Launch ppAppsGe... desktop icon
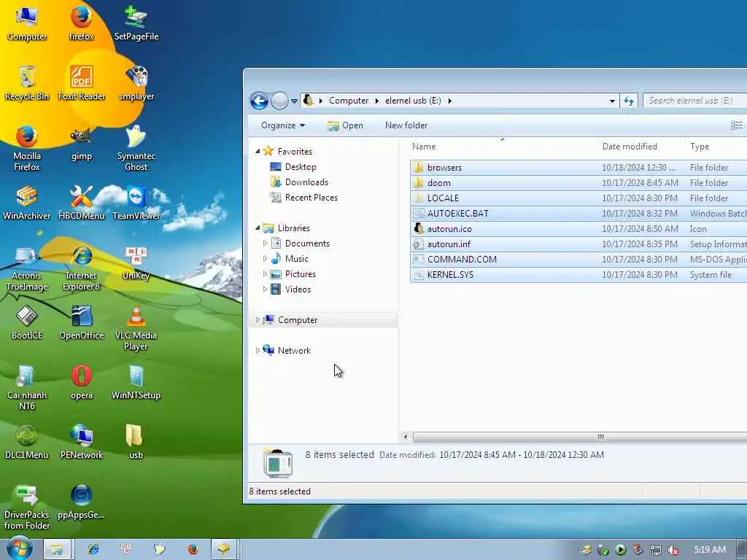747x560 pixels. pos(82,502)
